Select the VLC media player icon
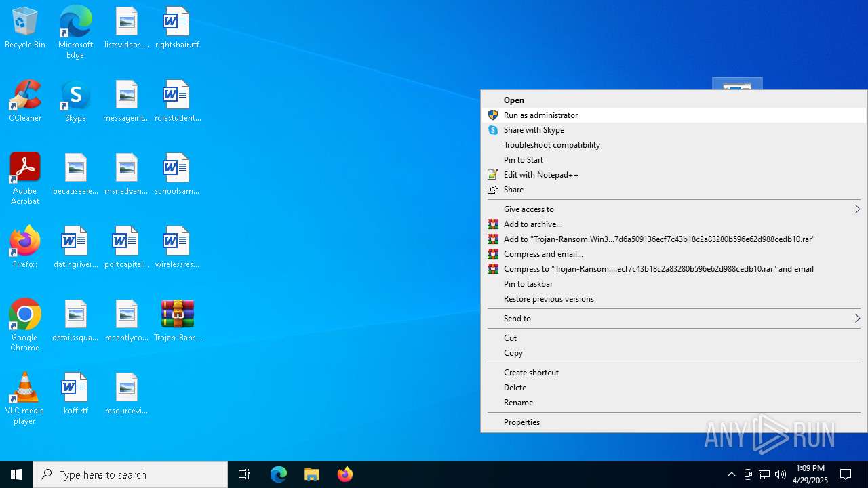 (x=25, y=399)
